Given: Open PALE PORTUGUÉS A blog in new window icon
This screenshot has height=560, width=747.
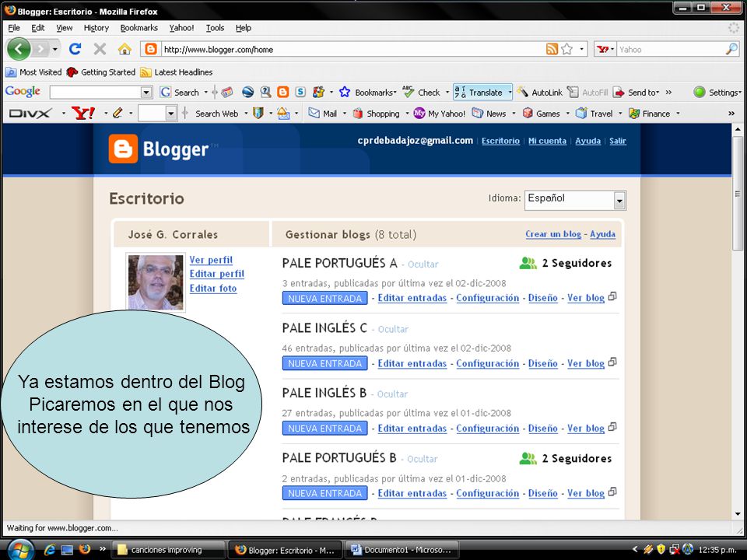Looking at the screenshot, I should click(x=612, y=296).
